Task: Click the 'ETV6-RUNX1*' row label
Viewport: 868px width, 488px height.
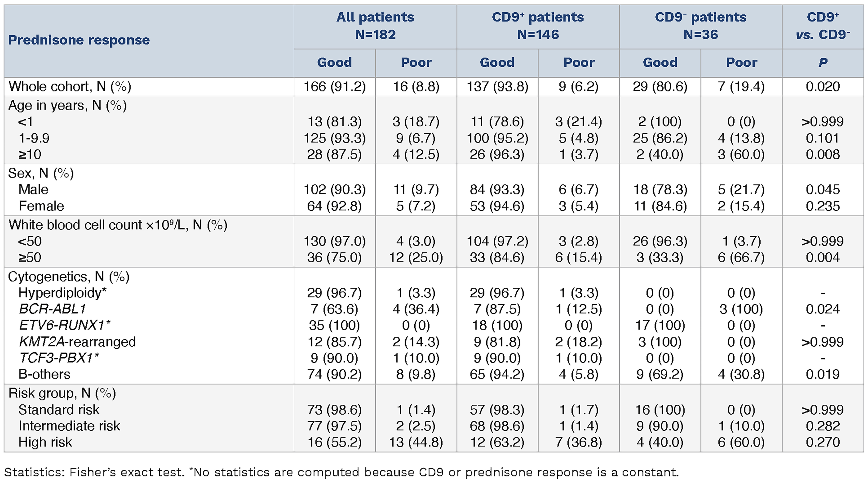Action: [x=64, y=325]
